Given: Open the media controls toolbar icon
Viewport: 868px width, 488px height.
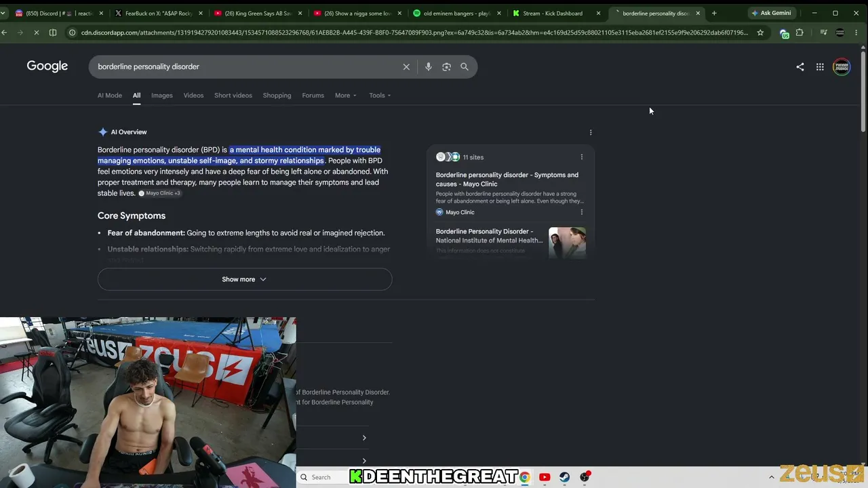Looking at the screenshot, I should point(823,33).
